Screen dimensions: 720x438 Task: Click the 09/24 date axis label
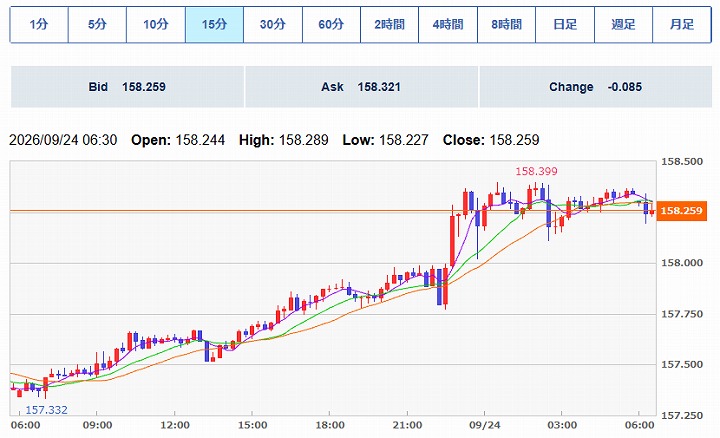coord(485,425)
